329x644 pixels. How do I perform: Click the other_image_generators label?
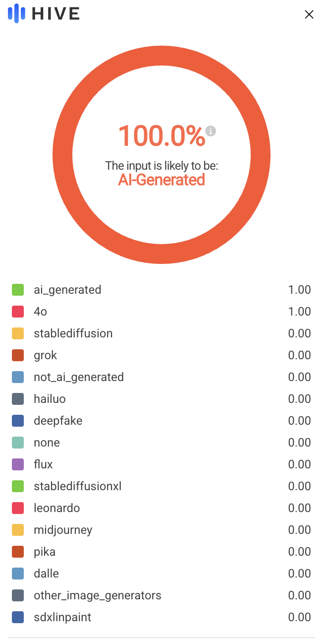98,595
